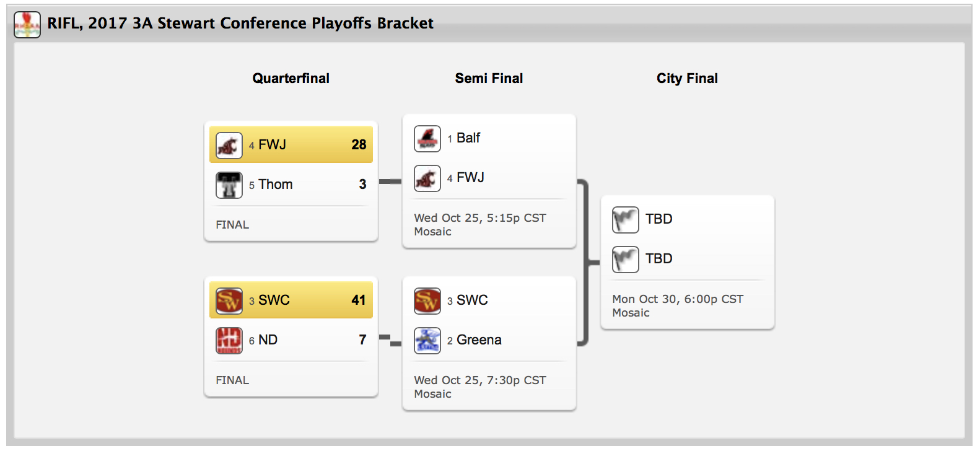Click the ND team logo
The image size is (980, 451).
point(229,341)
